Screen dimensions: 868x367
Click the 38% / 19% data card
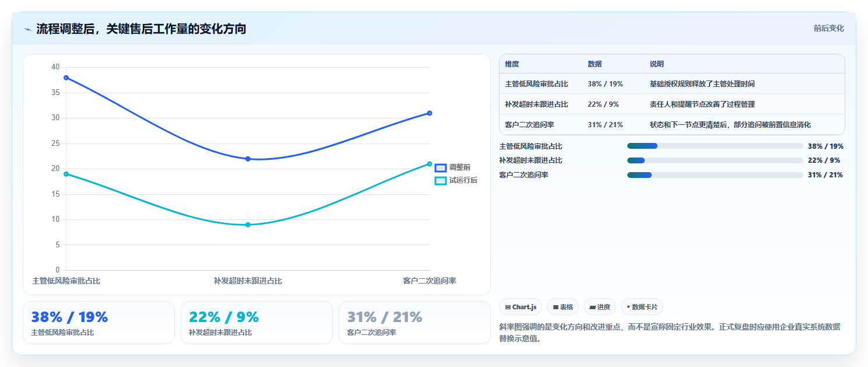(99, 323)
